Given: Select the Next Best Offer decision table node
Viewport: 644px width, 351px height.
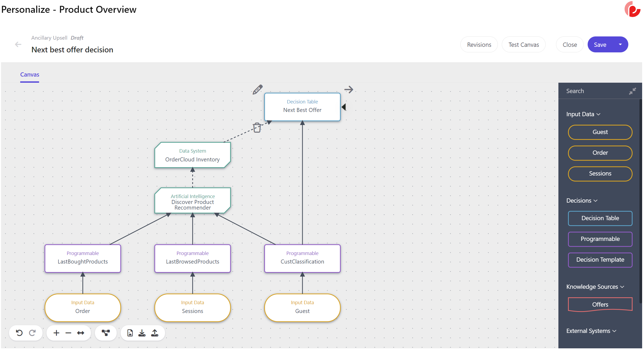Looking at the screenshot, I should [302, 107].
